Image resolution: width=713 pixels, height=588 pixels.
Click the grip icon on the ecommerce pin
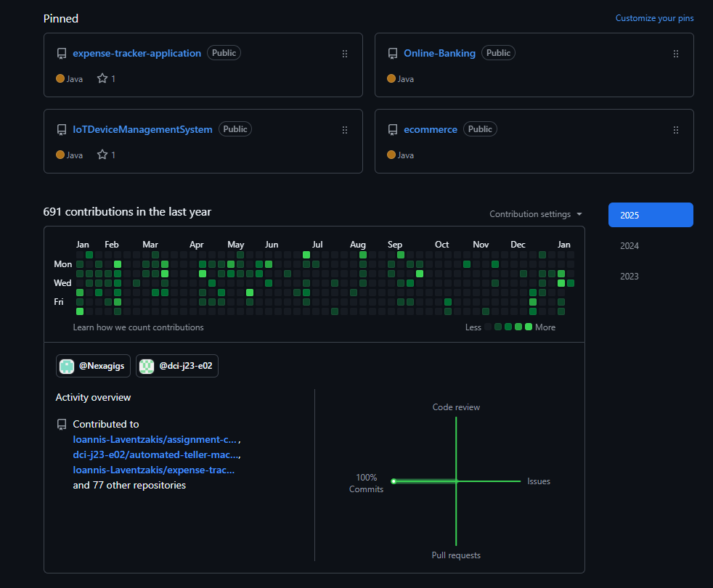point(676,129)
